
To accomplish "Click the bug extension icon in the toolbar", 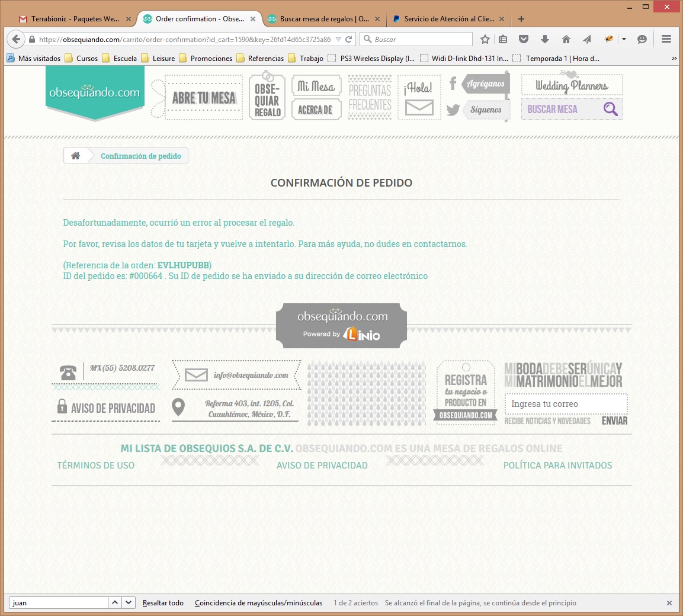I will pyautogui.click(x=609, y=38).
